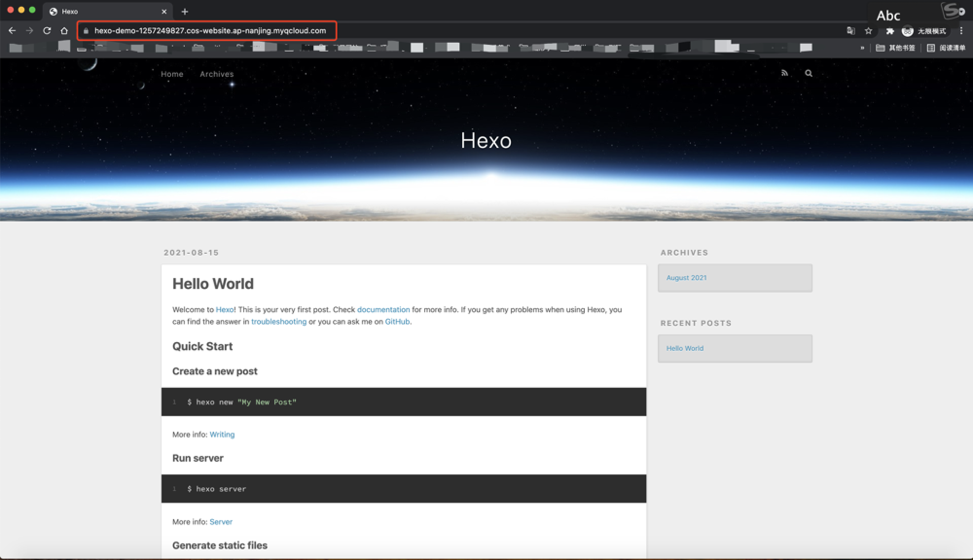Screen dimensions: 973x560
Task: Click the hexo new code block
Action: (404, 402)
